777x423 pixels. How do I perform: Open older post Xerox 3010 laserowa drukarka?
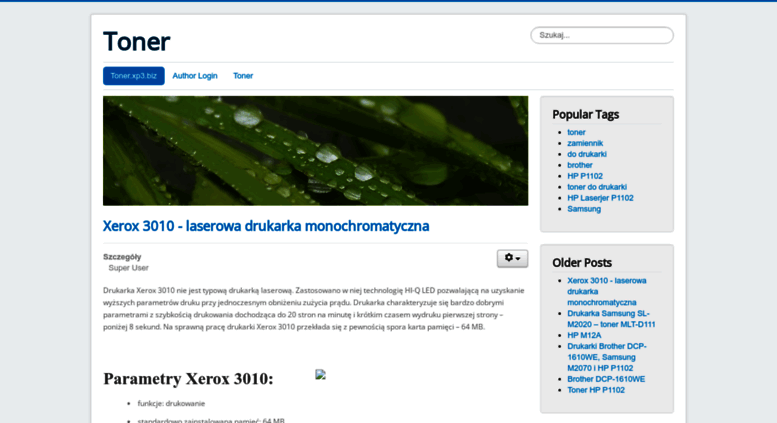tap(607, 291)
